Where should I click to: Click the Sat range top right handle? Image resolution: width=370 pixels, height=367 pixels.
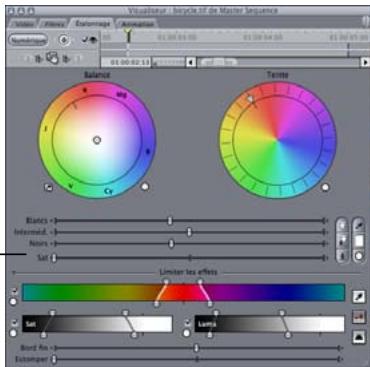[x=125, y=313]
